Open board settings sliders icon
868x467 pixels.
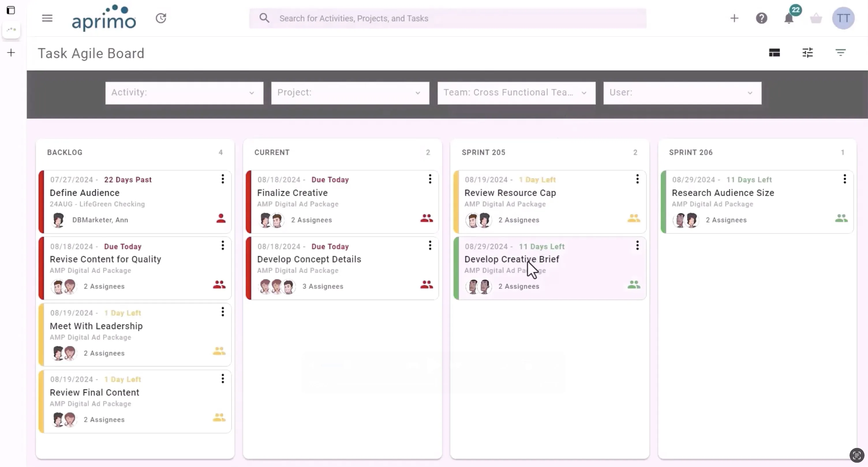(808, 53)
